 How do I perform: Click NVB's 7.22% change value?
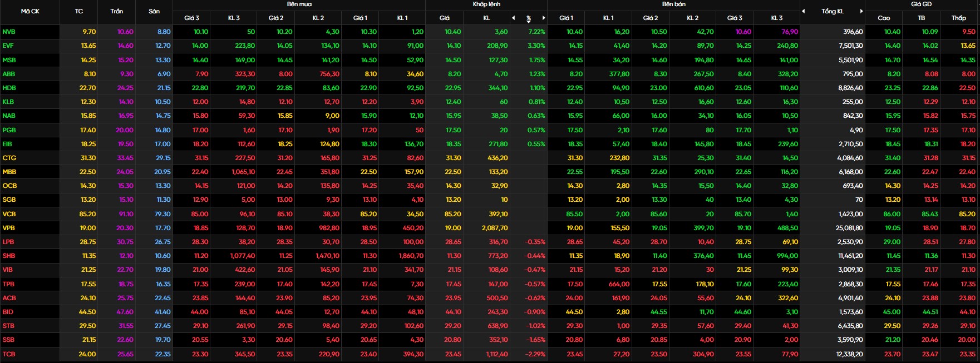pyautogui.click(x=536, y=32)
